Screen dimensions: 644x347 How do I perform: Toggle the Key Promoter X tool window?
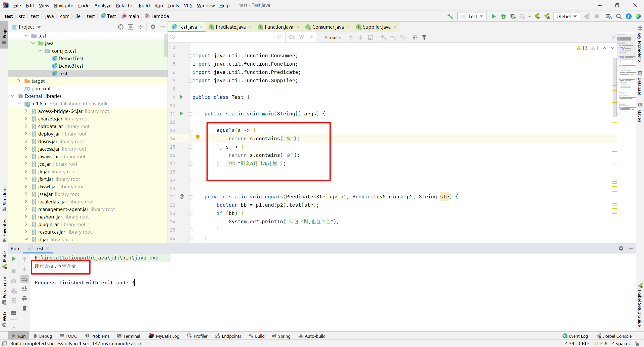tap(640, 44)
